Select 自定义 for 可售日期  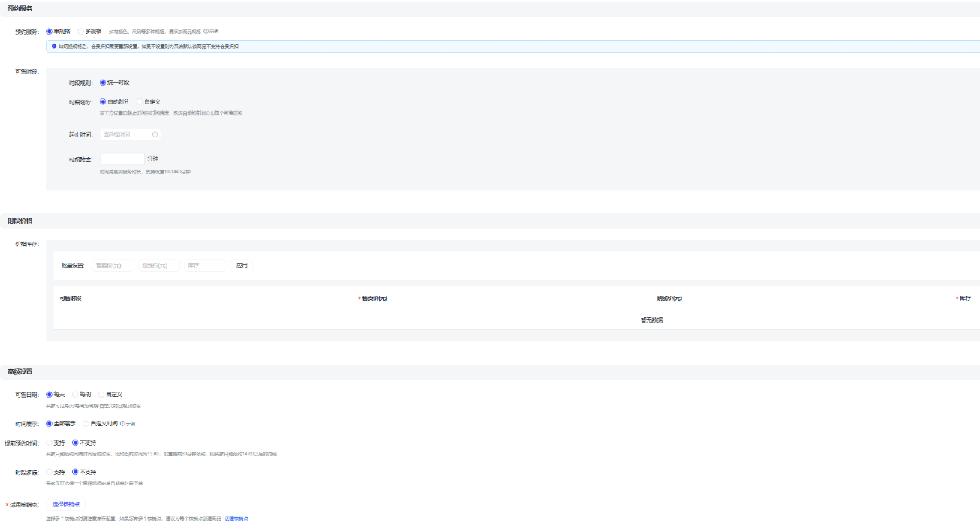pos(101,394)
